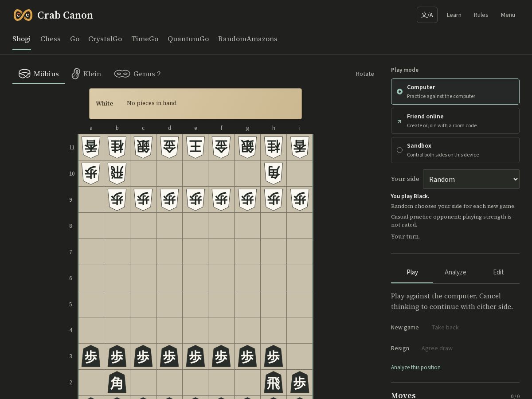Choose Friend online play mode

coord(455,121)
